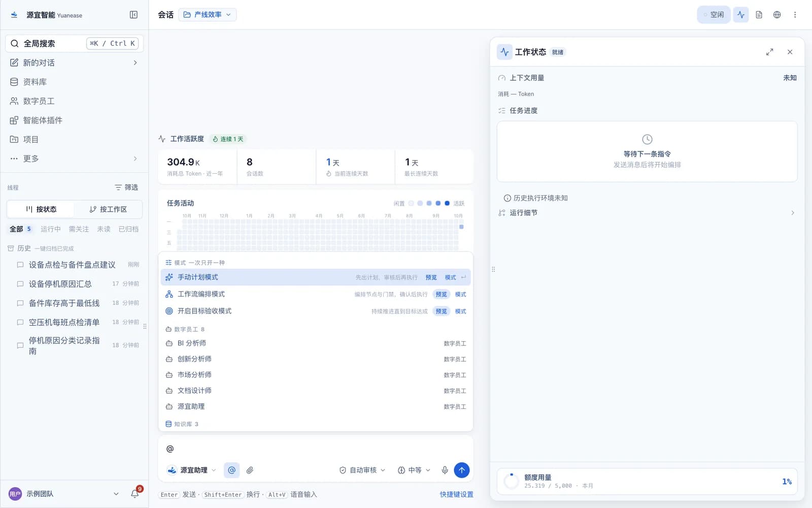Choose the BI 分析师 digital employee
This screenshot has width=812, height=508.
tap(316, 343)
